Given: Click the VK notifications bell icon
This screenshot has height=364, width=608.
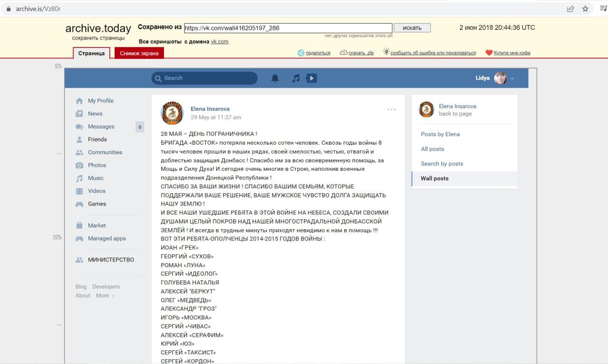Looking at the screenshot, I should pyautogui.click(x=275, y=78).
